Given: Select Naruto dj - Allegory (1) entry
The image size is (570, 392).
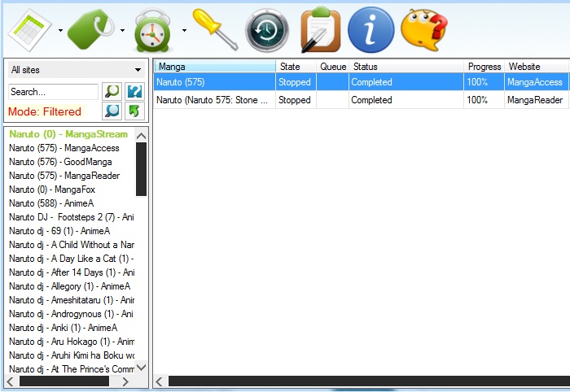Looking at the screenshot, I should click(x=69, y=286).
